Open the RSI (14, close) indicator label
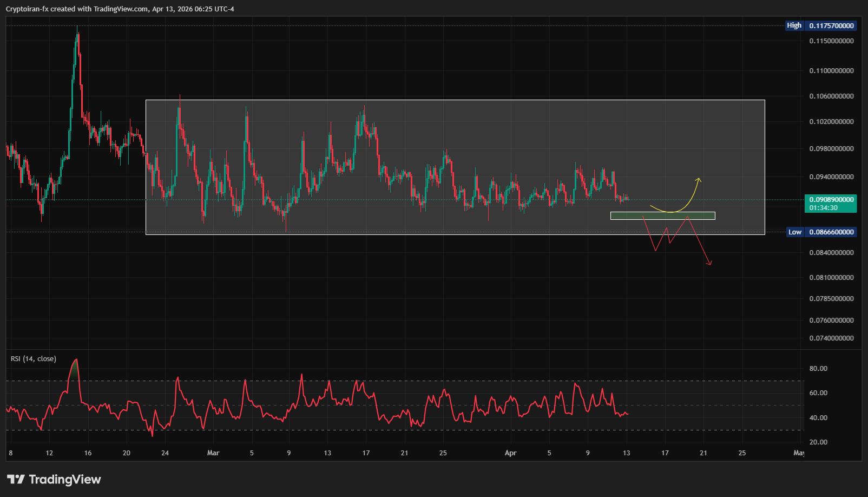The width and height of the screenshot is (868, 497). click(x=34, y=358)
